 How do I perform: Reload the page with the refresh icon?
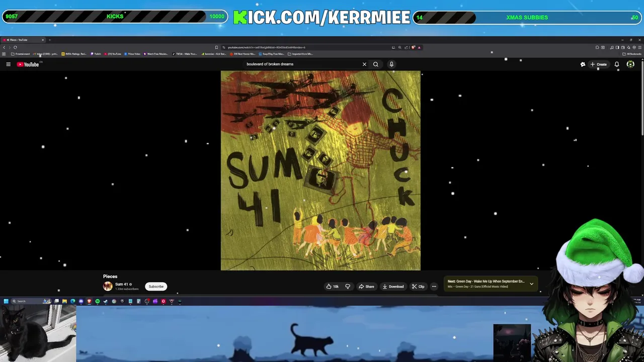click(x=15, y=47)
